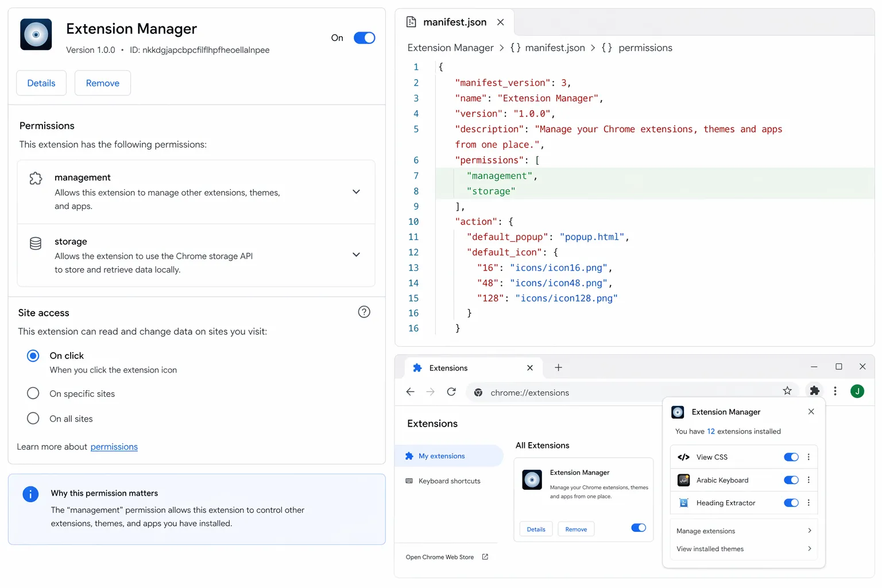
Task: Open Chrome Web Store link
Action: (440, 557)
